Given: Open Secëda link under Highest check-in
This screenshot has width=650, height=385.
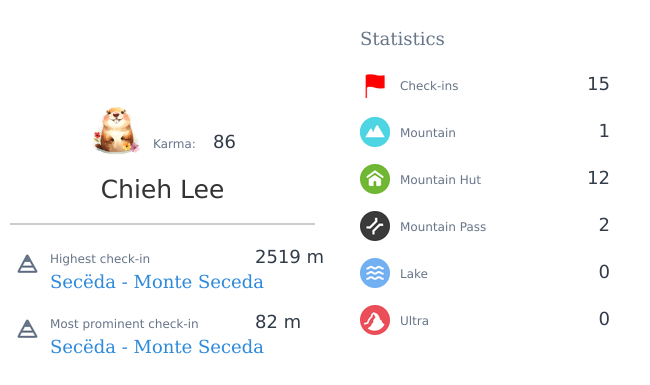Looking at the screenshot, I should click(x=157, y=282).
